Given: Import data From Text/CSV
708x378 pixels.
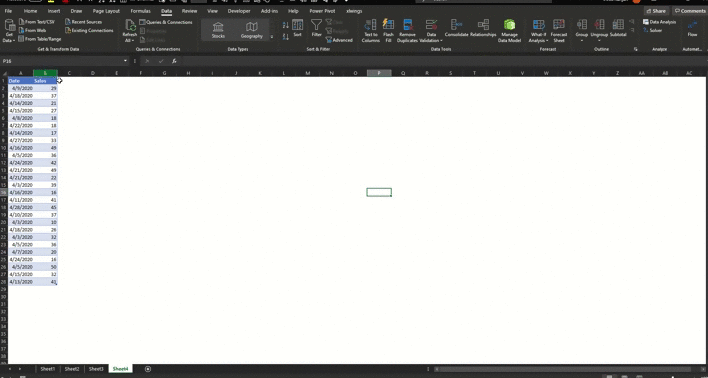Looking at the screenshot, I should pyautogui.click(x=37, y=22).
